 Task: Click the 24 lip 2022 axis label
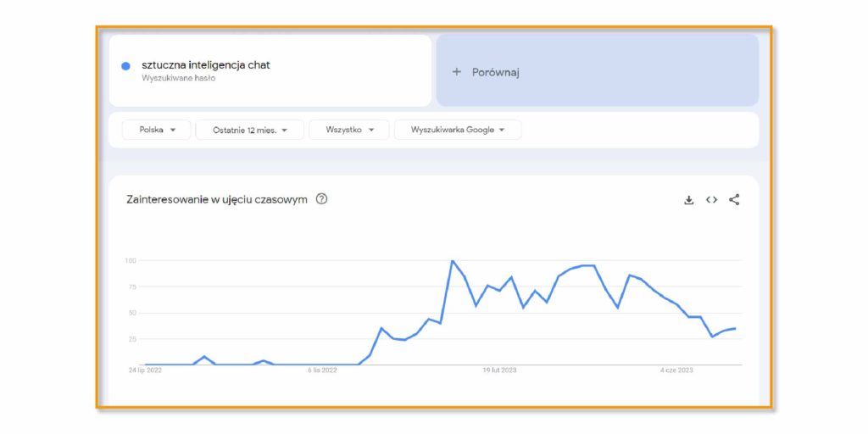[145, 370]
